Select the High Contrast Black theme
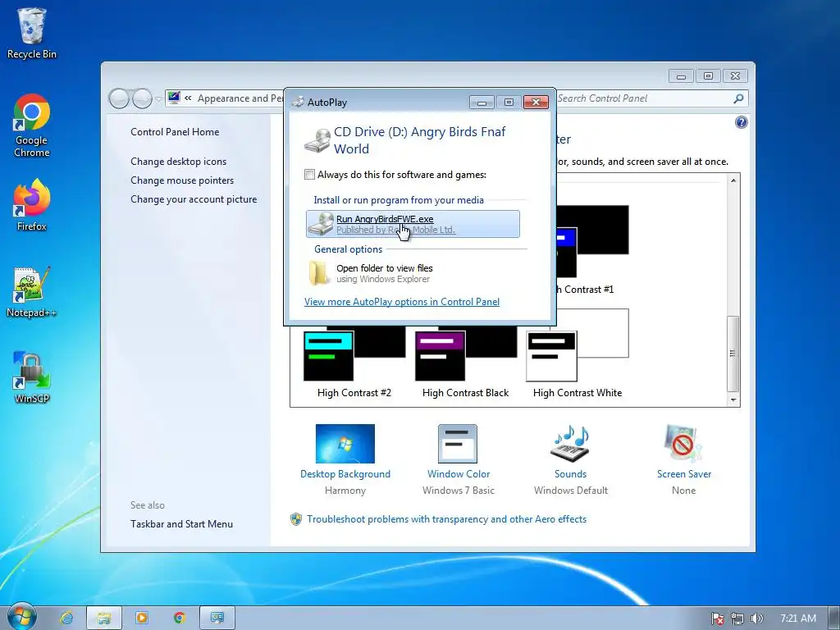The width and height of the screenshot is (840, 630). (x=466, y=364)
